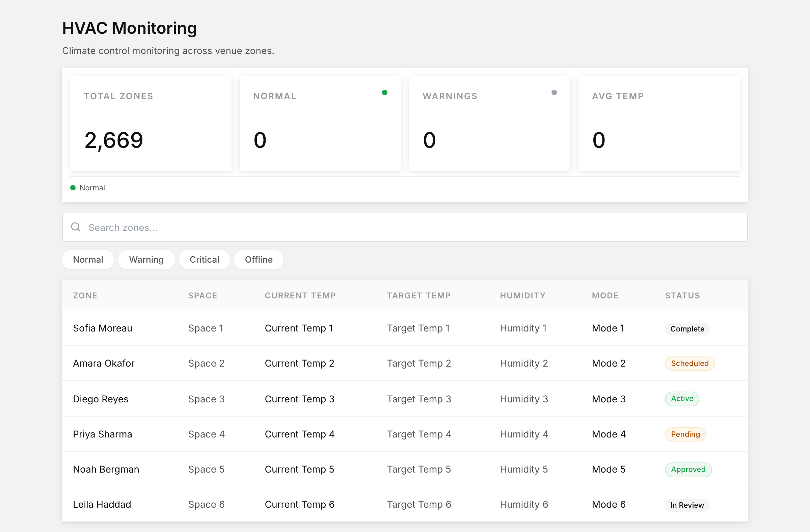Click the green dot on Normal card

click(384, 92)
